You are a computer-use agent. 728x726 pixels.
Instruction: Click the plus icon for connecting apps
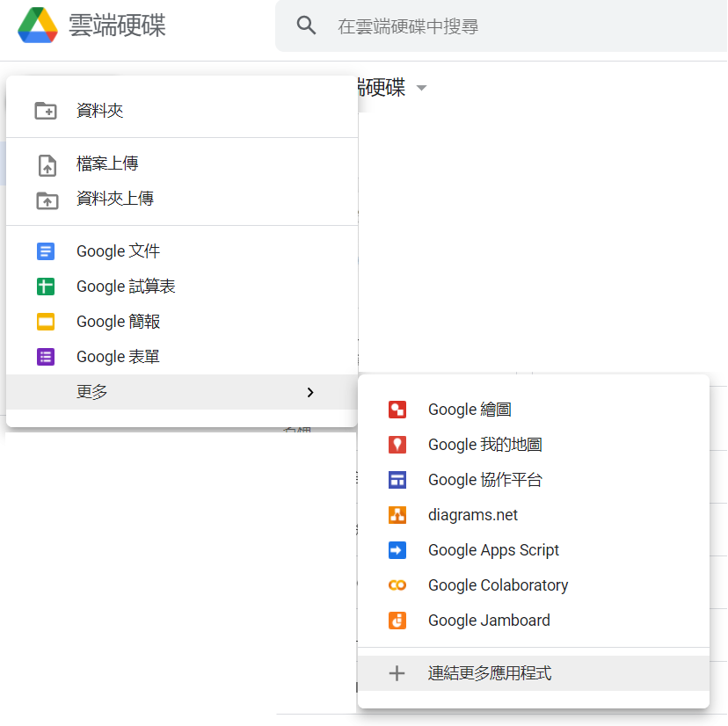[x=397, y=673]
